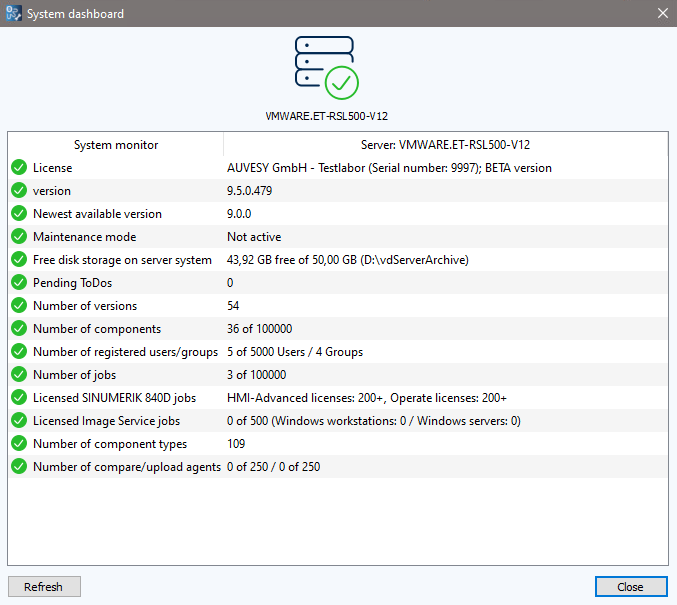
Task: Select the green check for Pending ToDos
Action: click(x=19, y=283)
